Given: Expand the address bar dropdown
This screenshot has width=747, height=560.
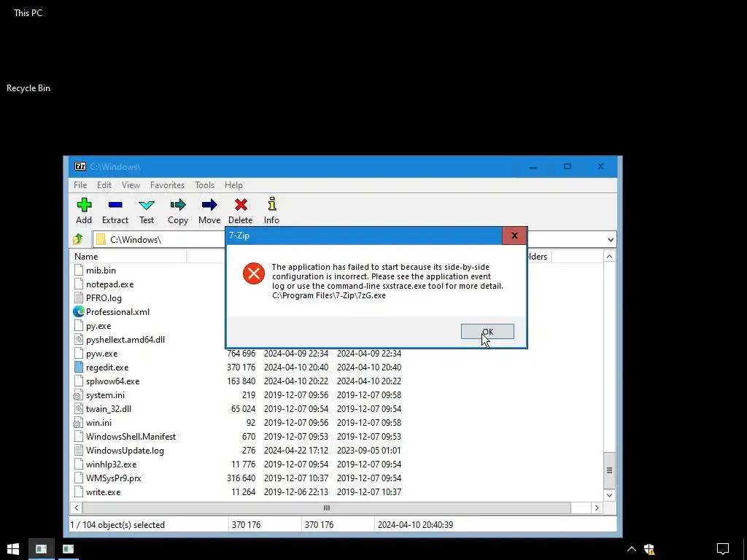Looking at the screenshot, I should pos(611,239).
